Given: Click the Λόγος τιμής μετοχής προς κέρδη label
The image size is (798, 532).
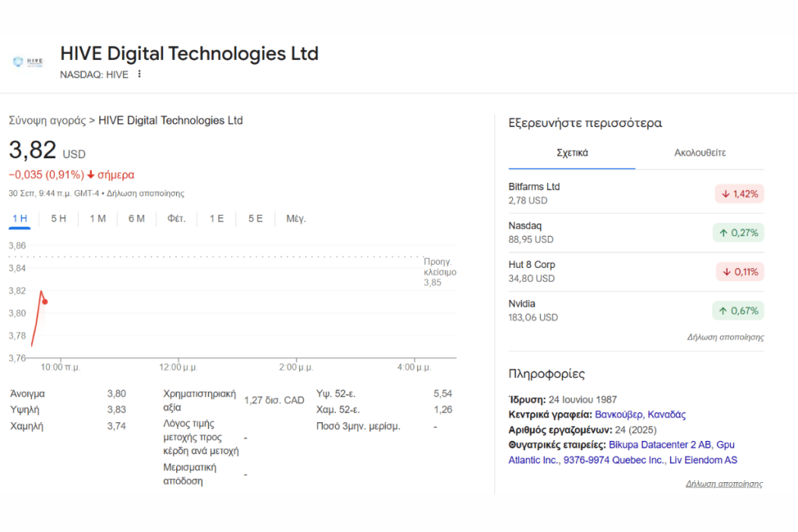Looking at the screenshot, I should coord(200,438).
